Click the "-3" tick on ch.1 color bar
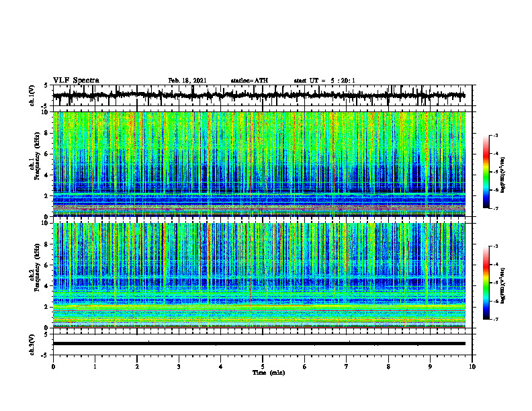532x411 pixels. tap(496, 135)
